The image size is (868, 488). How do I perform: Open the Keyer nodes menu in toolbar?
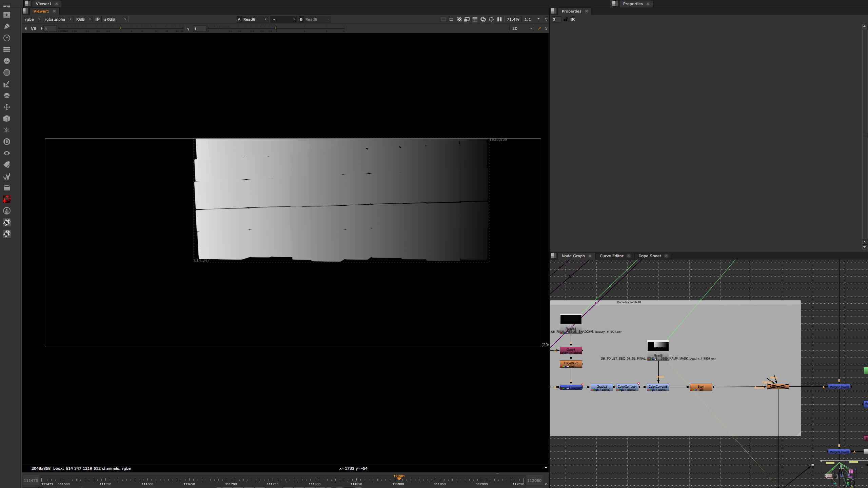(6, 84)
